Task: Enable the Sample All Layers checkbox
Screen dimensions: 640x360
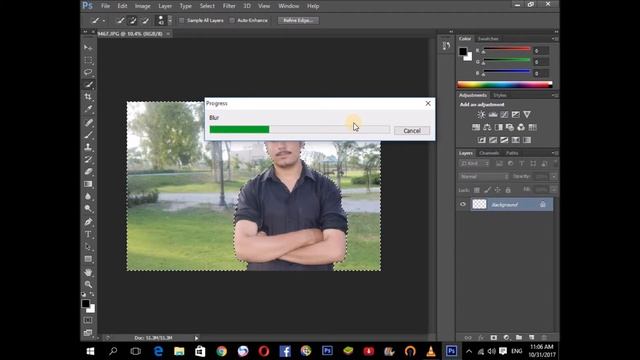Action: [x=182, y=20]
